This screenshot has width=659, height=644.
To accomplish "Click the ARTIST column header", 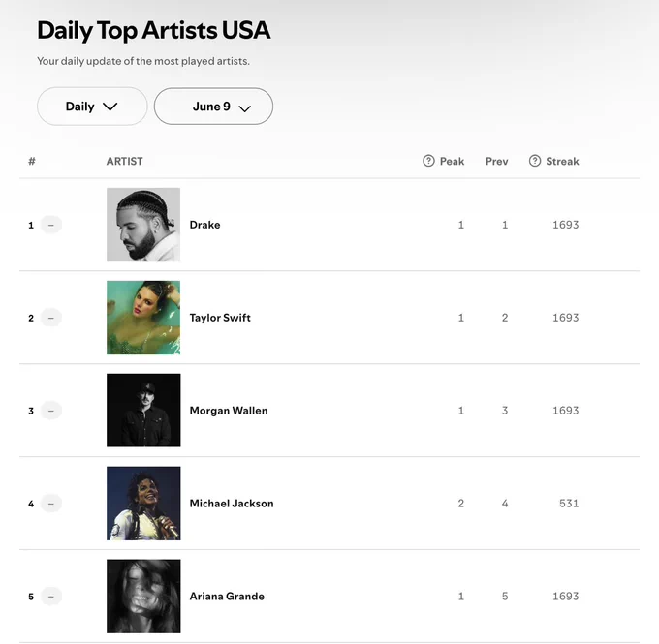I will (124, 162).
